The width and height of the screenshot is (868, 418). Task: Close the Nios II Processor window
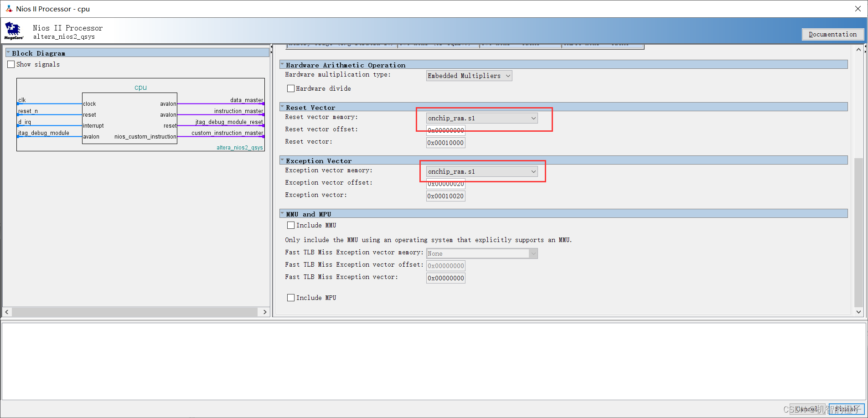pos(858,9)
